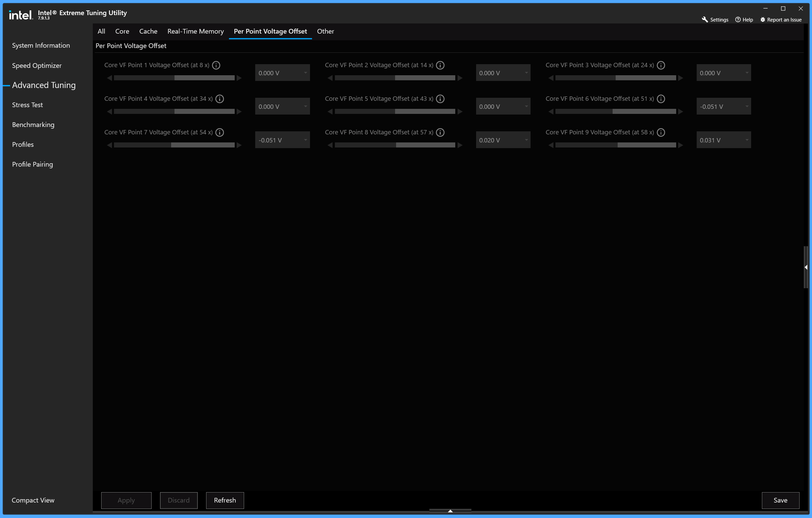Screen dimensions: 812x518
Task: Switch to the Cache tab
Action: pos(148,31)
